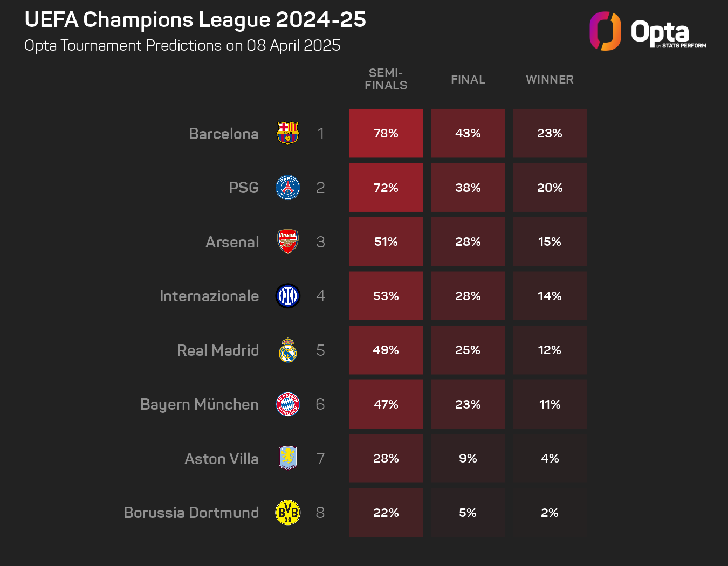Click Barcelona's 78% semi-finals cell
Viewport: 728px width, 566px height.
coord(386,133)
